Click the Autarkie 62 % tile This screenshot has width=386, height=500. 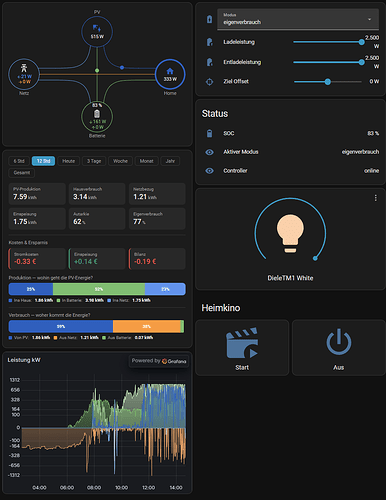[x=97, y=219]
